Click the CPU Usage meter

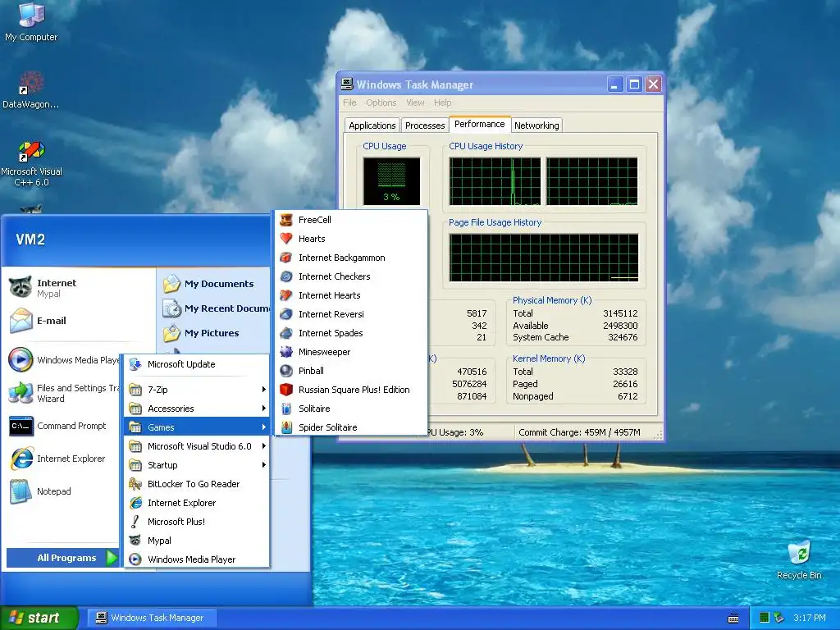coord(391,181)
